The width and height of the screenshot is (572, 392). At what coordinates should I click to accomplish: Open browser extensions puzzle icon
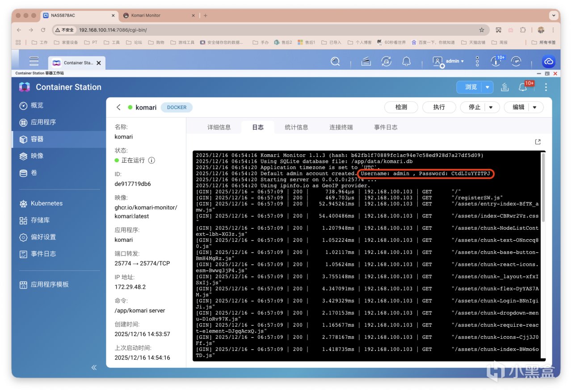(523, 30)
